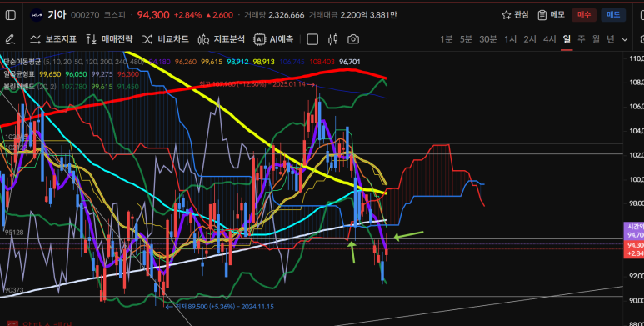Viewport: 644px width, 326px height.
Task: Open 보조지표 auxiliary indicators
Action: (x=53, y=39)
